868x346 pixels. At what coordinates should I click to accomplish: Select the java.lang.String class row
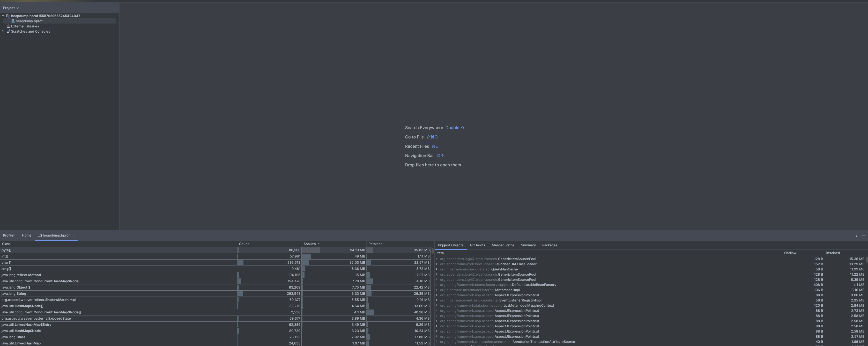[14, 294]
